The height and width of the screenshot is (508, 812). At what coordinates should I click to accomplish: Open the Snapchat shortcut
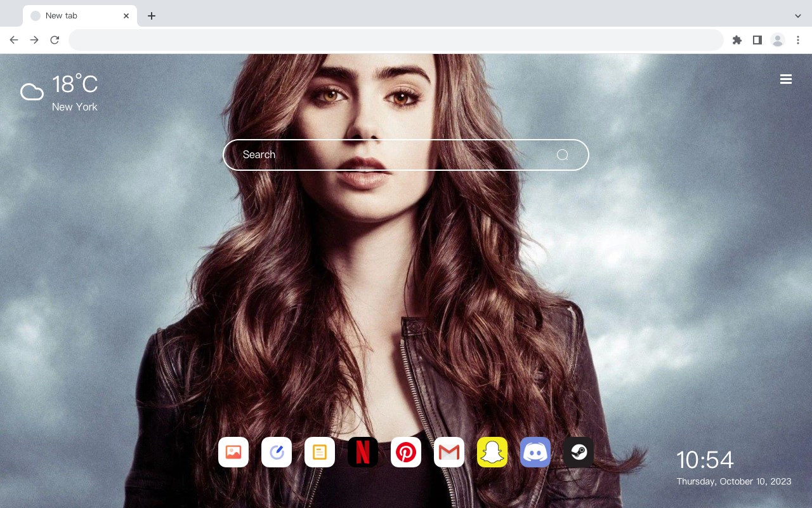pyautogui.click(x=492, y=452)
